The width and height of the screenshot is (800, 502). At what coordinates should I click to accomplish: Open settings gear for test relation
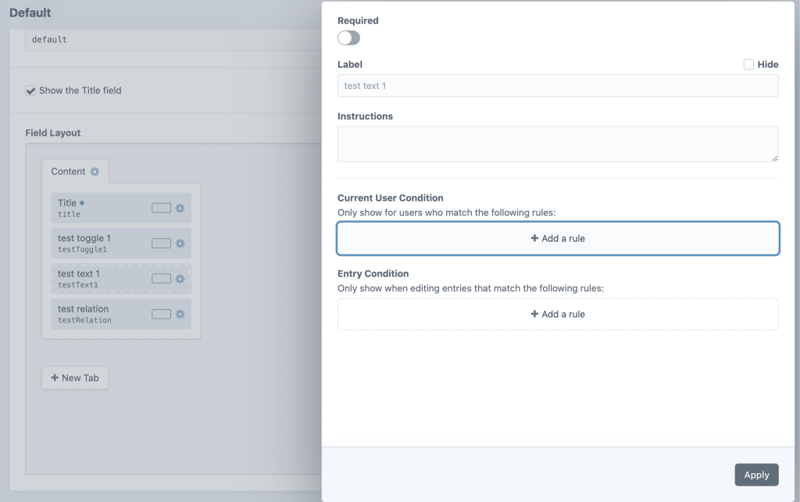180,314
